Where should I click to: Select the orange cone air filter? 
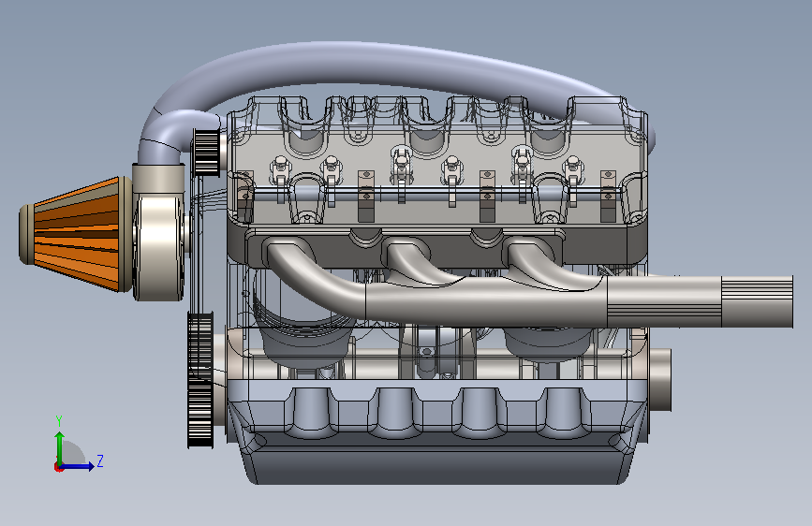76,234
